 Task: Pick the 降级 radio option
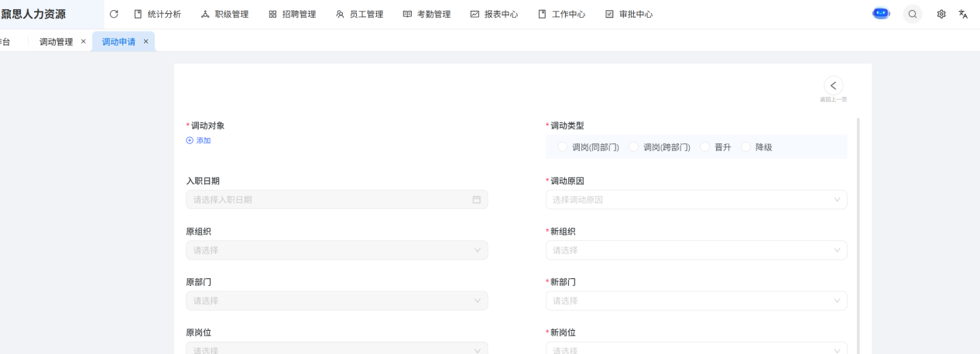click(x=746, y=147)
